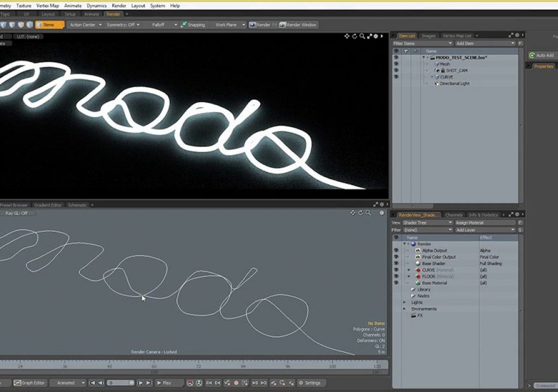Toggle visibility eye for Base Material layer

coord(396,283)
